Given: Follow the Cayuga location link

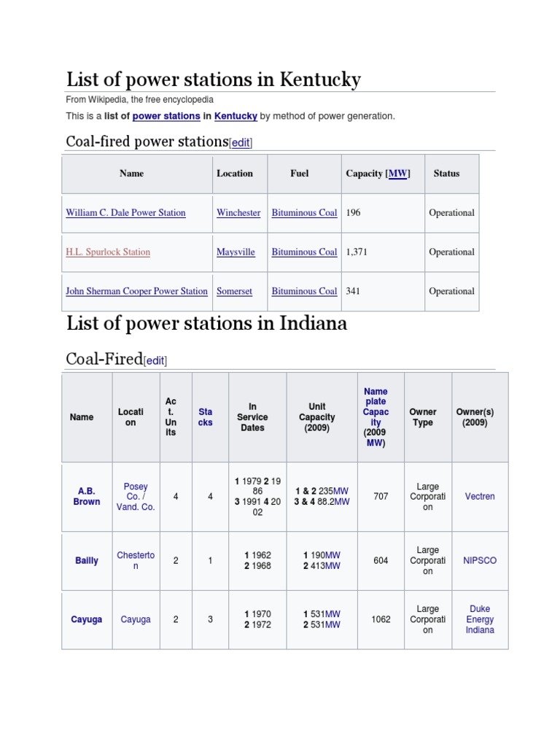Looking at the screenshot, I should [135, 620].
